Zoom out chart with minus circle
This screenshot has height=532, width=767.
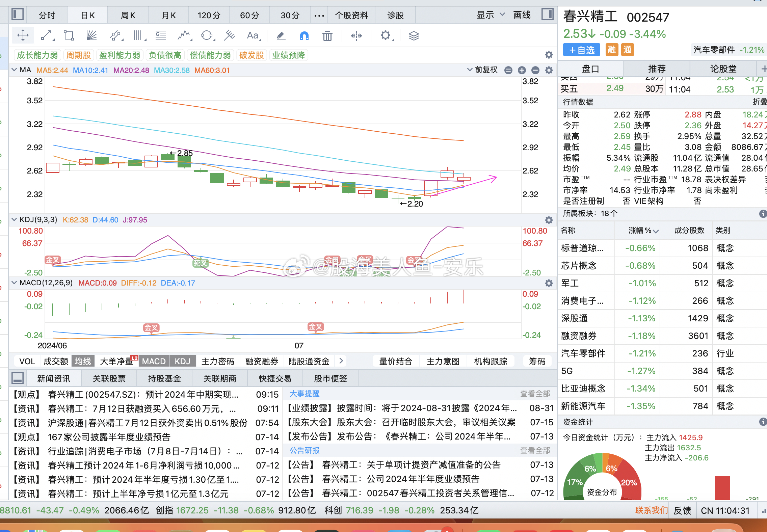[x=535, y=70]
